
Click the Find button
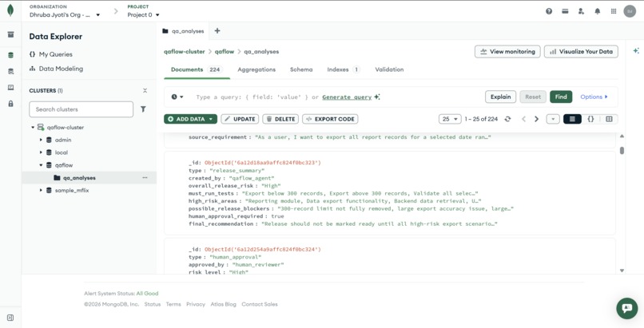pyautogui.click(x=561, y=97)
